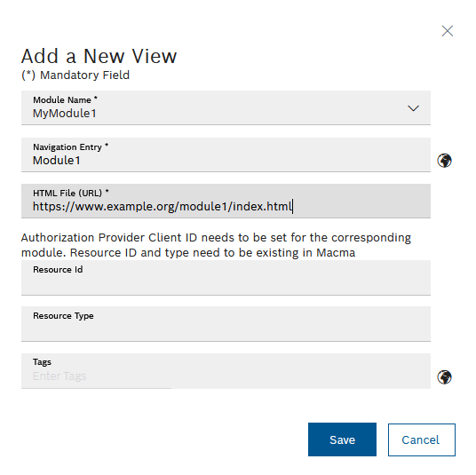Click into the empty Resource Type field
Image resolution: width=476 pixels, height=475 pixels.
(226, 324)
